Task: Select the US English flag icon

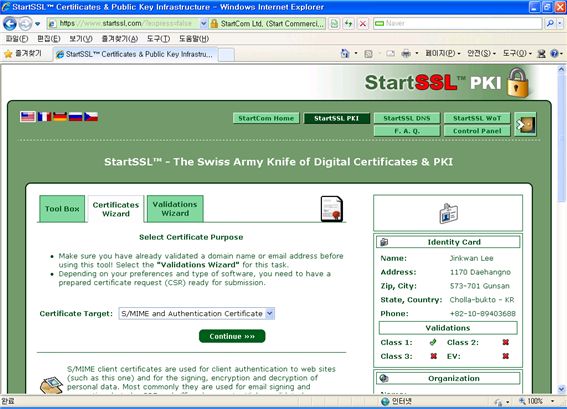Action: pyautogui.click(x=28, y=117)
